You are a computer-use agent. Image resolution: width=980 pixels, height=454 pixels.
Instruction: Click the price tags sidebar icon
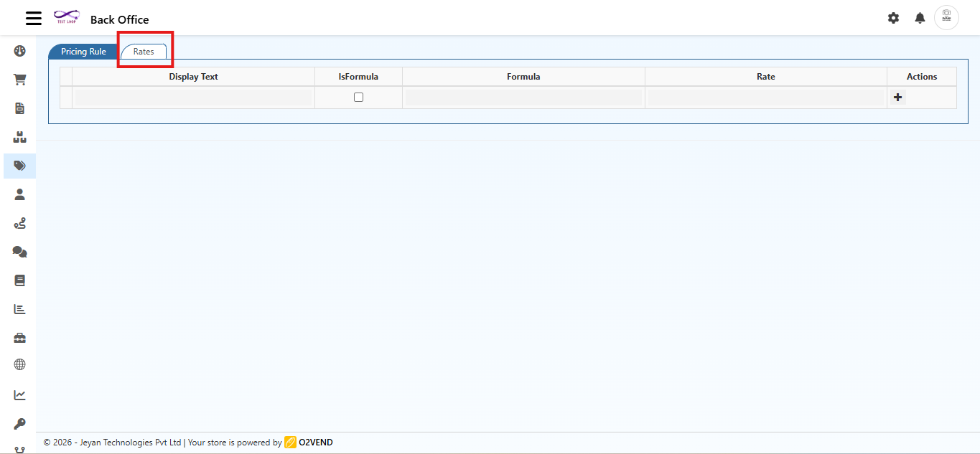coord(20,166)
